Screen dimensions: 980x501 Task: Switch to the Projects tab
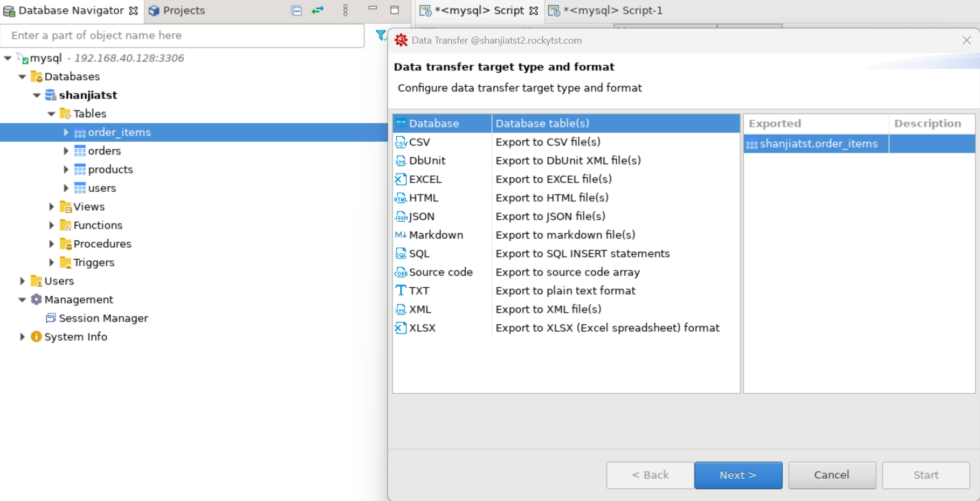click(x=177, y=10)
